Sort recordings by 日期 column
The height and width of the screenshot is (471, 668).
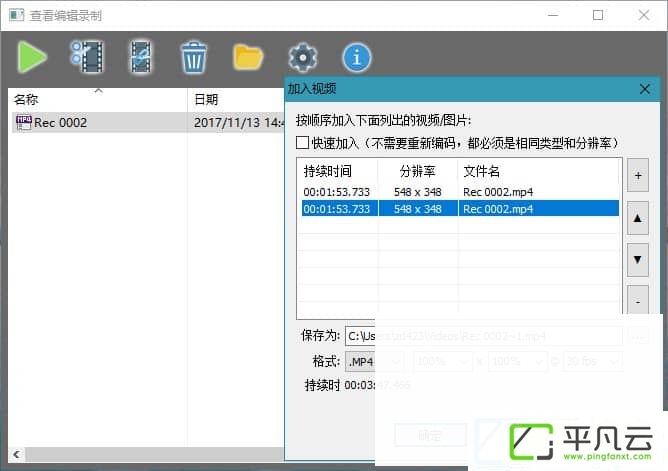(236, 99)
